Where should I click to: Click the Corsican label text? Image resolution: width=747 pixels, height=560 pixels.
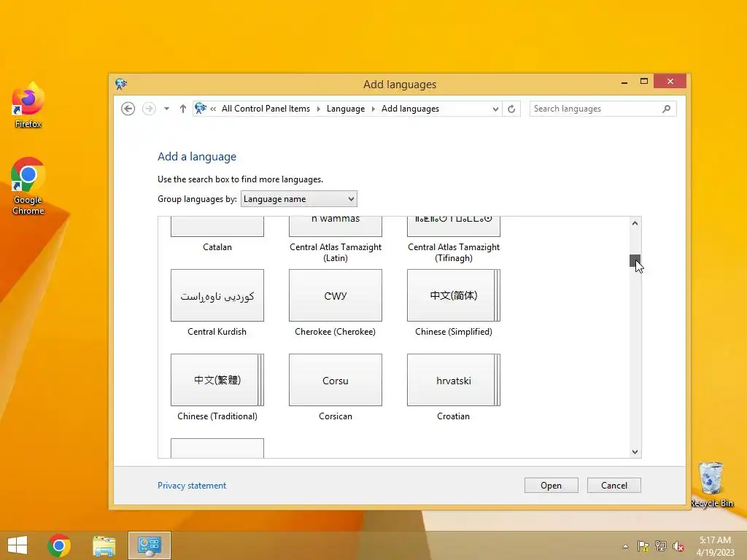coord(336,416)
